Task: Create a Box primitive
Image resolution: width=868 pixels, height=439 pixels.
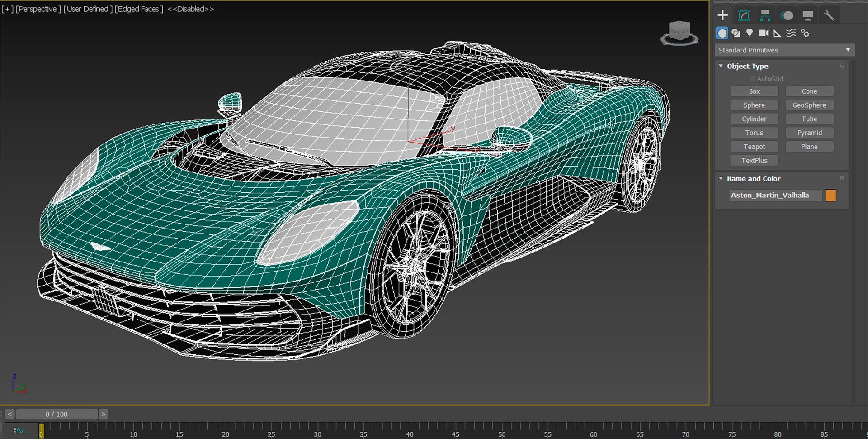Action: point(754,91)
